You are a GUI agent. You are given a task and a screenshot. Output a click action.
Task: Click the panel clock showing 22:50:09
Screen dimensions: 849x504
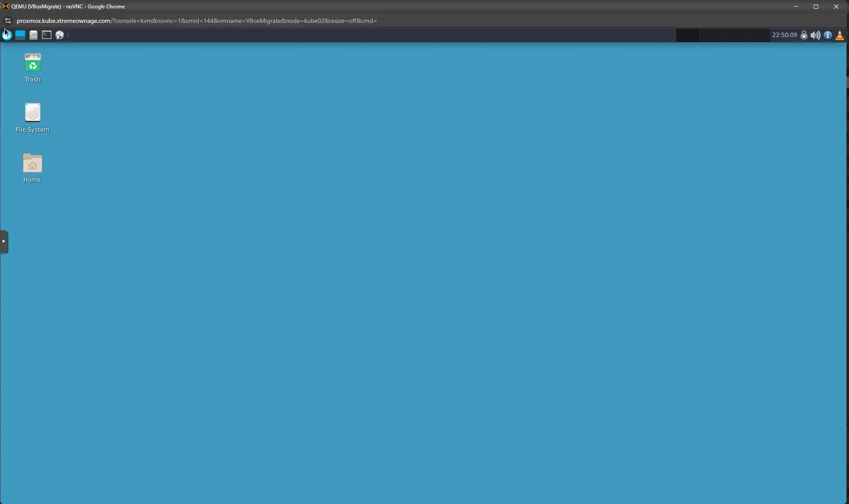[x=784, y=35]
